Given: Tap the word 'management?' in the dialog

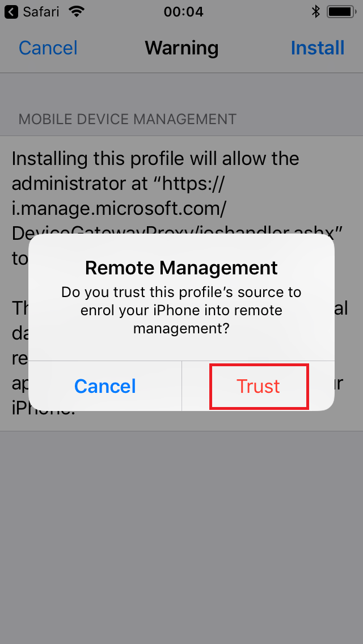Looking at the screenshot, I should [x=181, y=328].
